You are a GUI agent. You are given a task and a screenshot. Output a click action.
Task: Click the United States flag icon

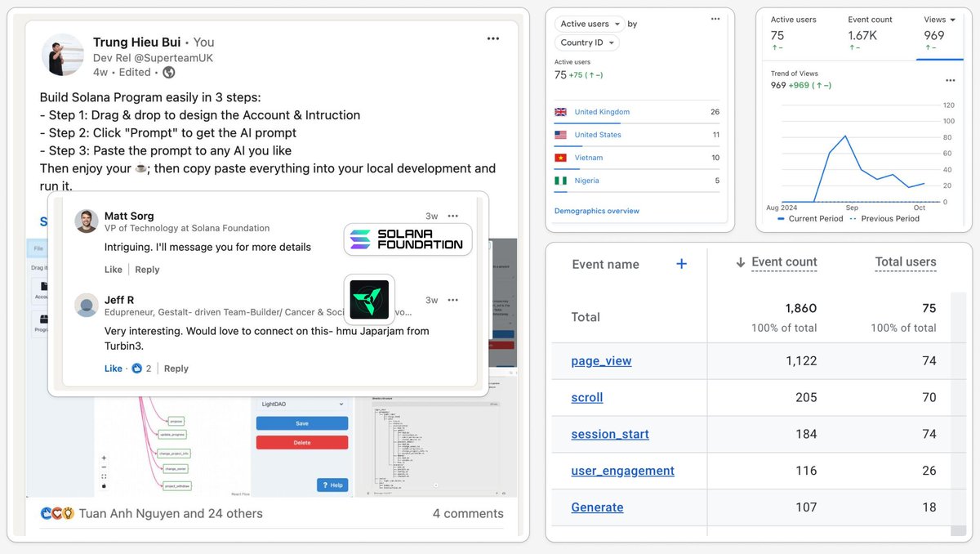click(560, 135)
